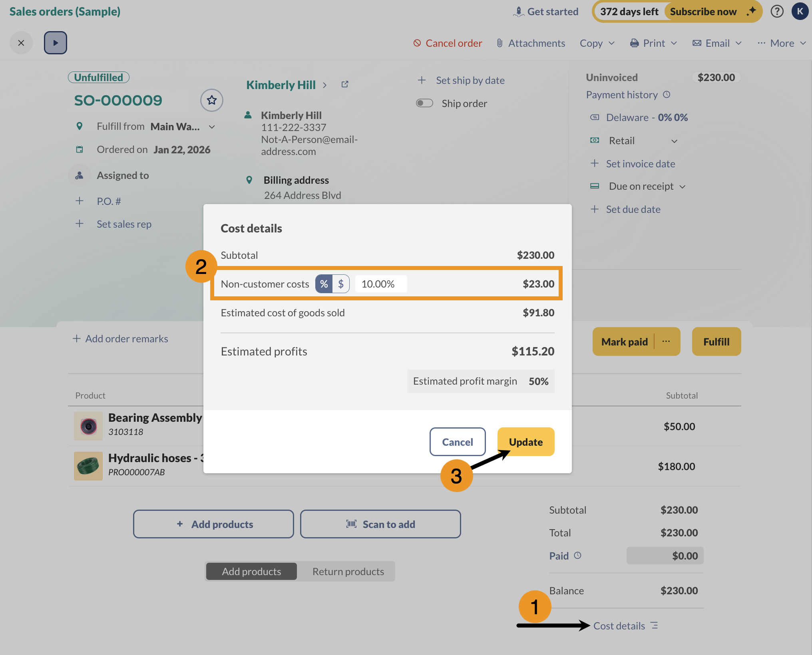The height and width of the screenshot is (655, 812).
Task: Switch to the Return products tab
Action: point(348,572)
